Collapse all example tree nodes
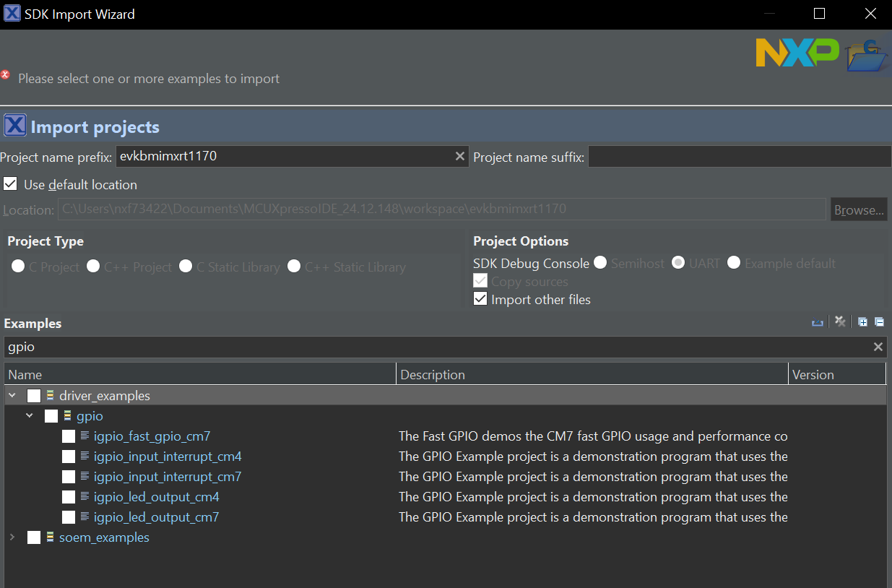 [879, 321]
